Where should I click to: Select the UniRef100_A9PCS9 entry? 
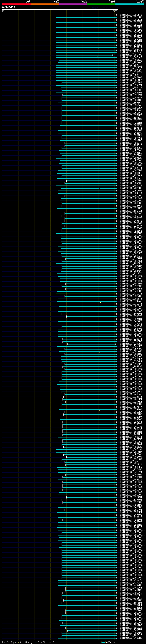(x=131, y=22)
